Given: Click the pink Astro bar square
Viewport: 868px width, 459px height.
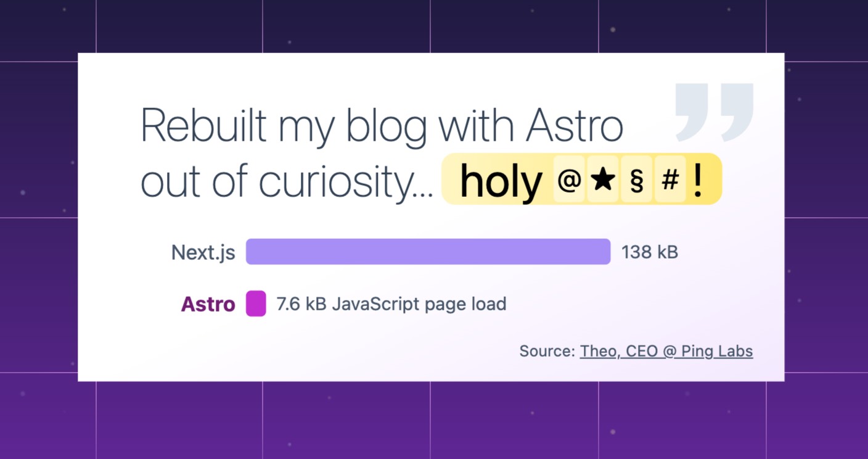Looking at the screenshot, I should tap(256, 304).
